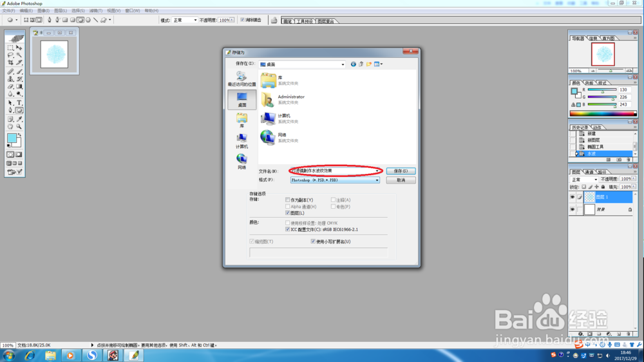This screenshot has height=362, width=644.
Task: Hide the 图层 1 layer visibility eye
Action: point(572,197)
